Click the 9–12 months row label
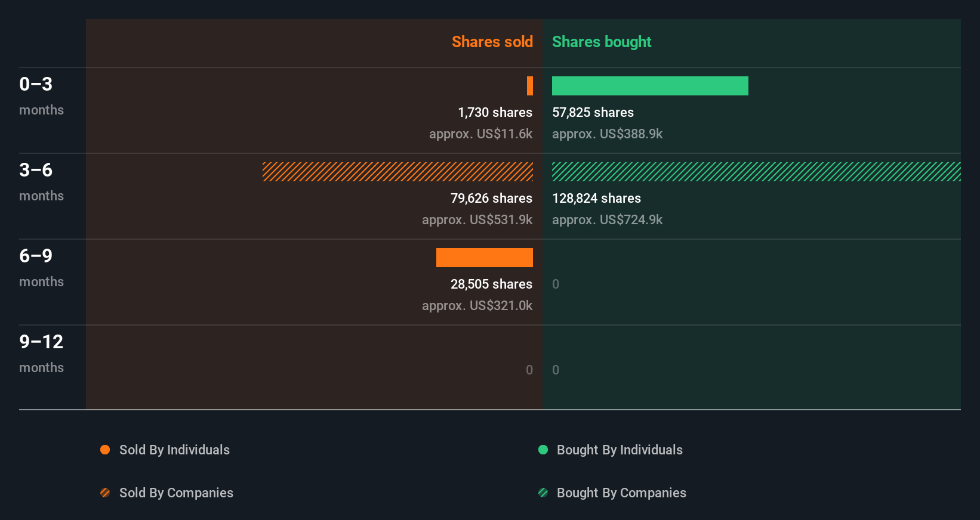This screenshot has width=980, height=520. pos(41,353)
